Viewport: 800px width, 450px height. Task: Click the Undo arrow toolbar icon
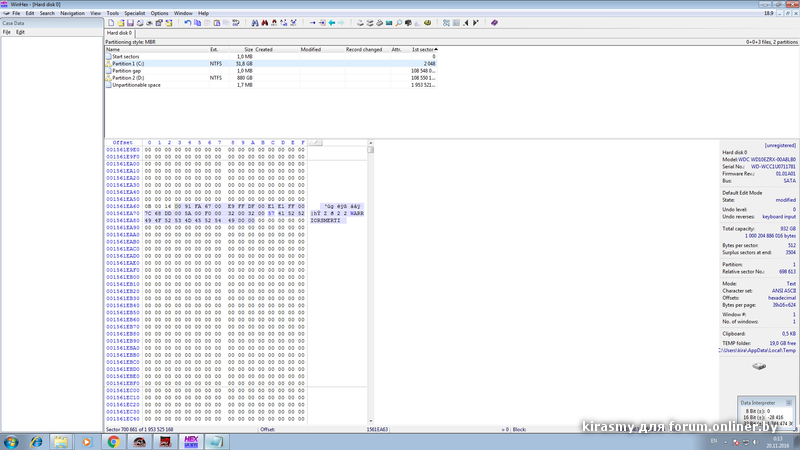point(187,22)
